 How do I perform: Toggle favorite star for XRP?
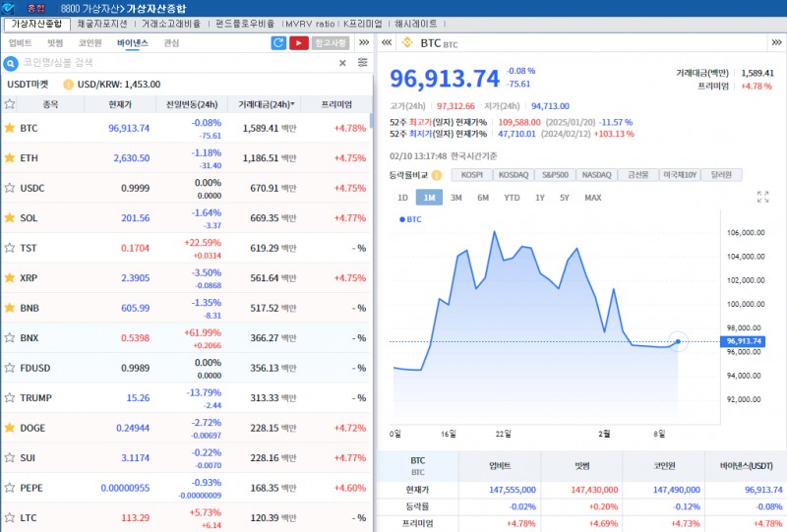10,277
